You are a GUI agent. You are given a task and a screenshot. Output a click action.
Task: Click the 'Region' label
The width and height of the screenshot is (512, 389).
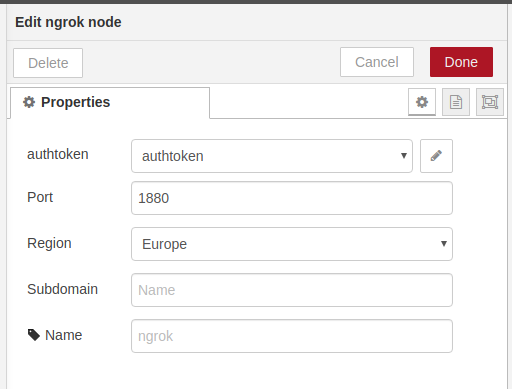[x=49, y=243]
